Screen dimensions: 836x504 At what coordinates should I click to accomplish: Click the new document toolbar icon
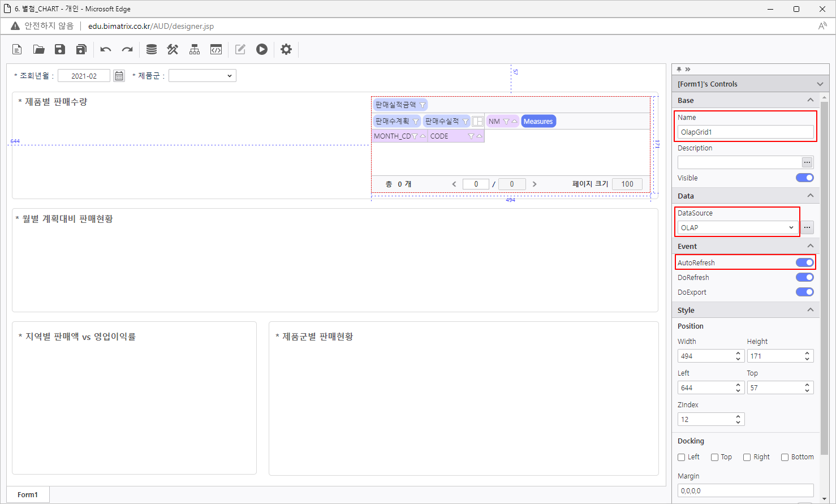pyautogui.click(x=17, y=50)
